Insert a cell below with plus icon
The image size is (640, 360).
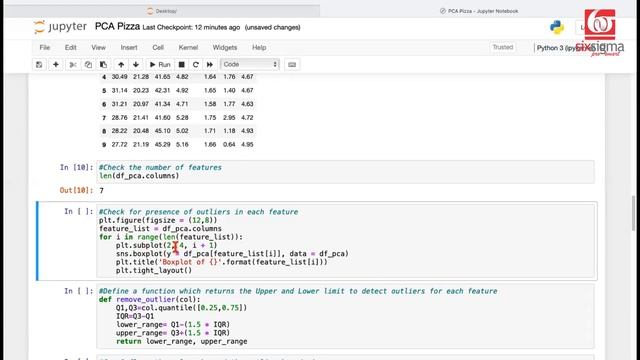(x=56, y=64)
